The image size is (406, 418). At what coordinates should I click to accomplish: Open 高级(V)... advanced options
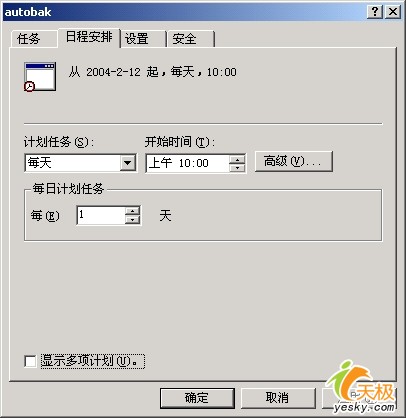(294, 162)
